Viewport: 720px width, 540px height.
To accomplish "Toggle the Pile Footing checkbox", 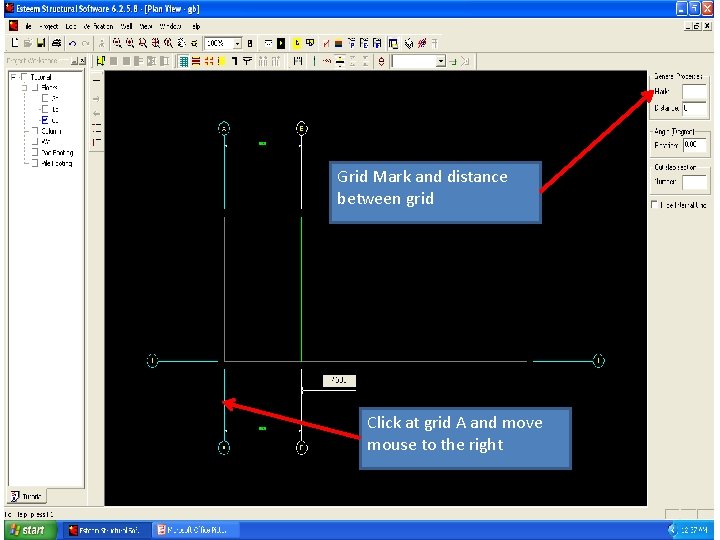I will [x=35, y=163].
